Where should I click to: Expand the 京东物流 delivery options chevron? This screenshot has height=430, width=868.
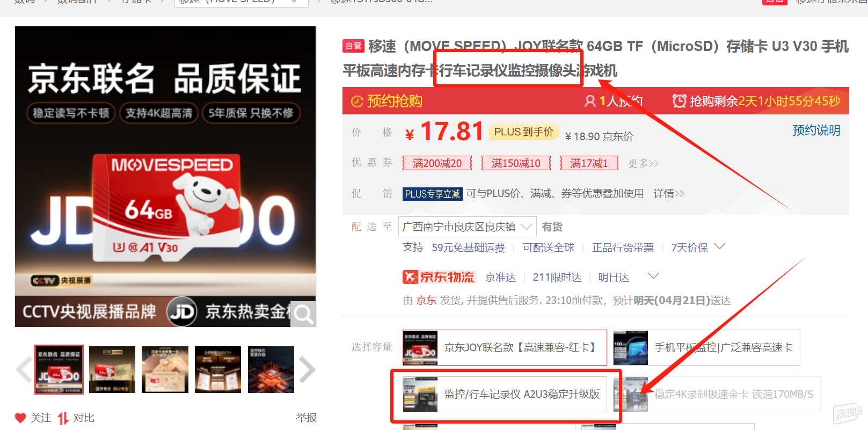point(653,276)
